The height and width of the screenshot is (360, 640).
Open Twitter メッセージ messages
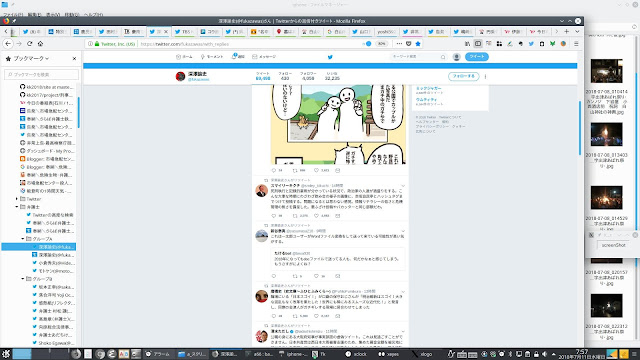tap(264, 57)
